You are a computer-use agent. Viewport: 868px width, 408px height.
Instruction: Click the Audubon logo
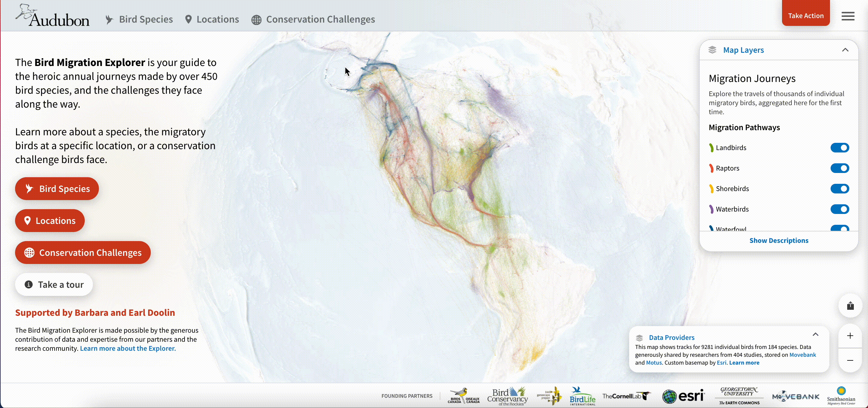pyautogui.click(x=52, y=16)
